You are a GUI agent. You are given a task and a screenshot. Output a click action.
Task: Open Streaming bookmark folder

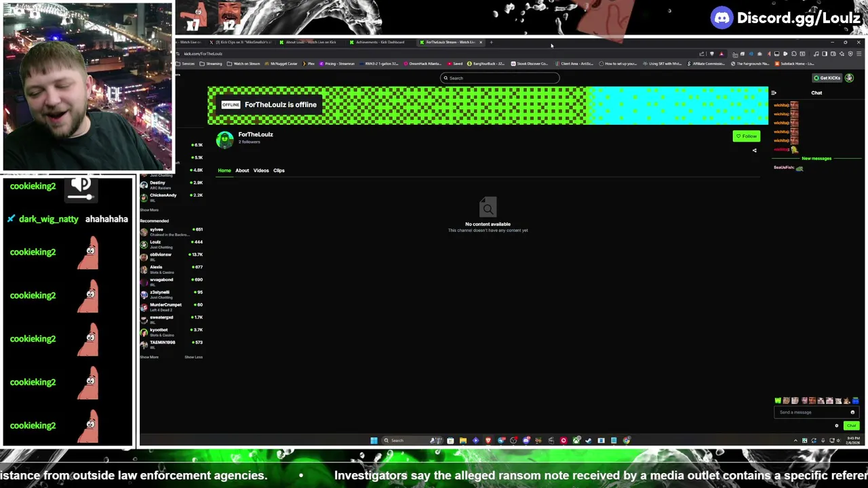pos(211,64)
